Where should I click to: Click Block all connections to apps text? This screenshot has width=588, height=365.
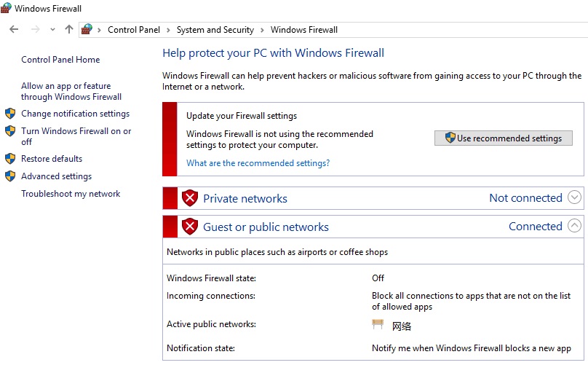pos(472,301)
